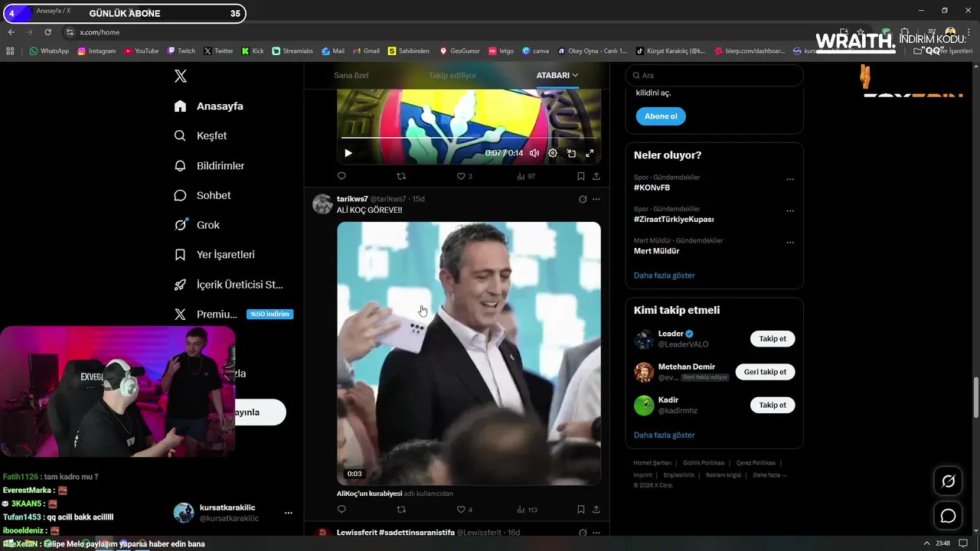Open Windows notification center icon

(x=963, y=543)
